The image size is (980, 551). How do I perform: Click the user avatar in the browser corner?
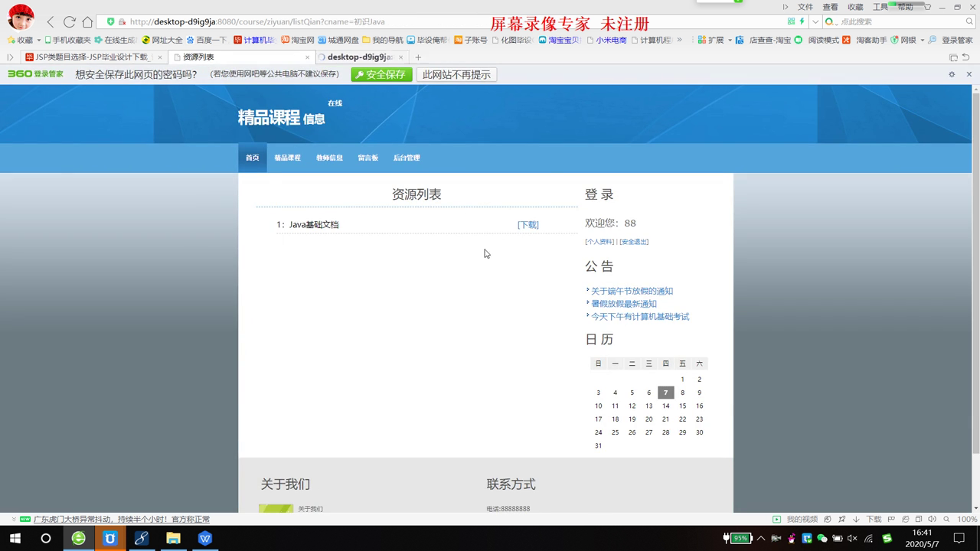click(x=21, y=17)
